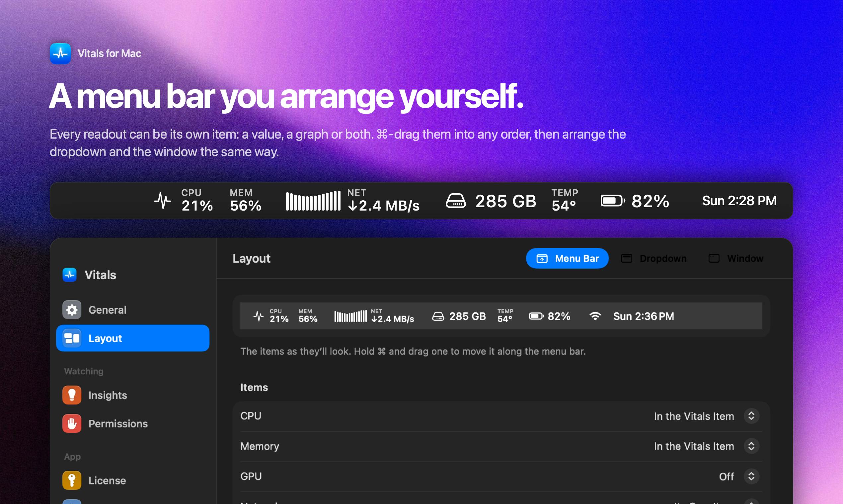Open General settings via its gear icon
Screen dimensions: 843x504
click(72, 310)
